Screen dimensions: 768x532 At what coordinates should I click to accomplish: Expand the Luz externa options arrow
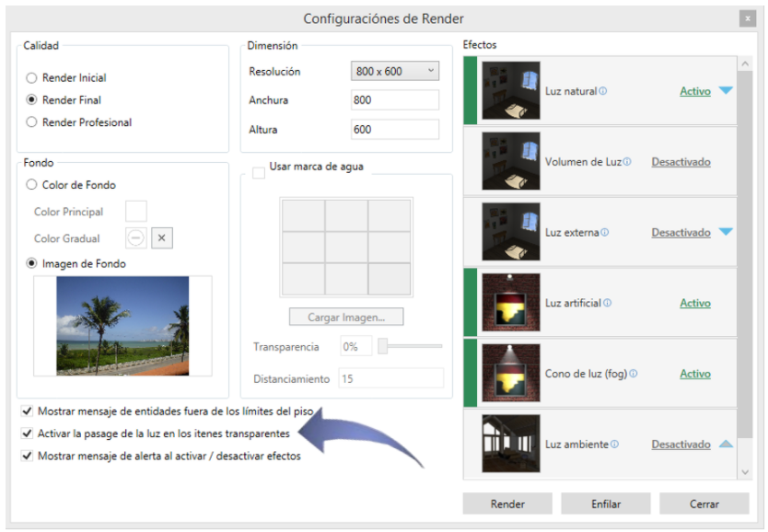(x=726, y=232)
